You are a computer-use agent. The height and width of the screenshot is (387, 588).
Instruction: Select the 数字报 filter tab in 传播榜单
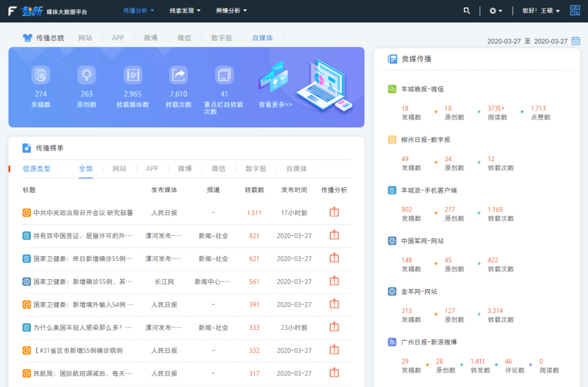255,169
